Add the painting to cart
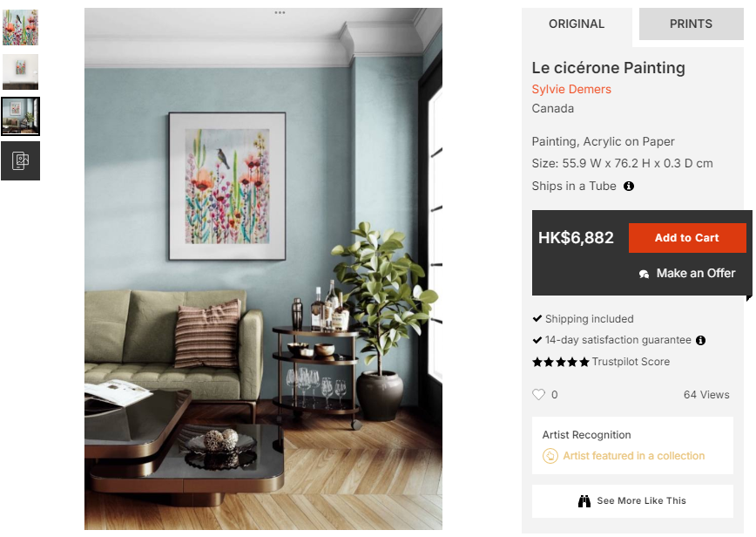Screen dimensions: 756x537 687,238
